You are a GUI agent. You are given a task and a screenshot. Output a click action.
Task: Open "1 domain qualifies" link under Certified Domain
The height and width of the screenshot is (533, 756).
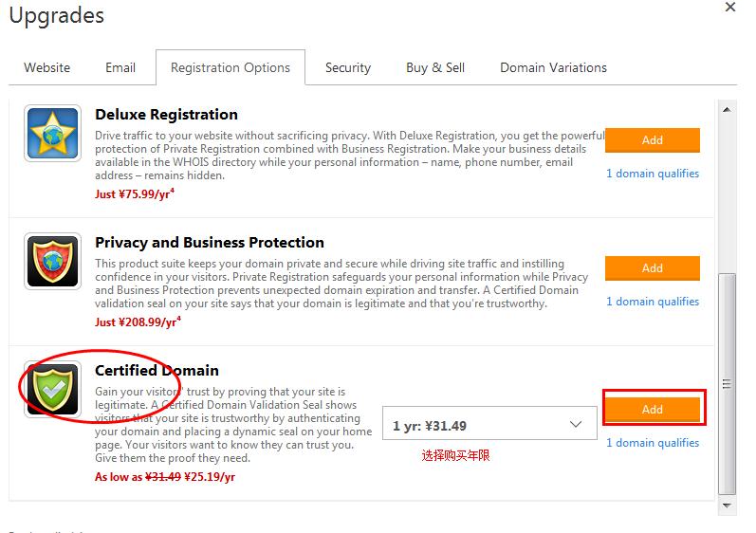pyautogui.click(x=653, y=443)
